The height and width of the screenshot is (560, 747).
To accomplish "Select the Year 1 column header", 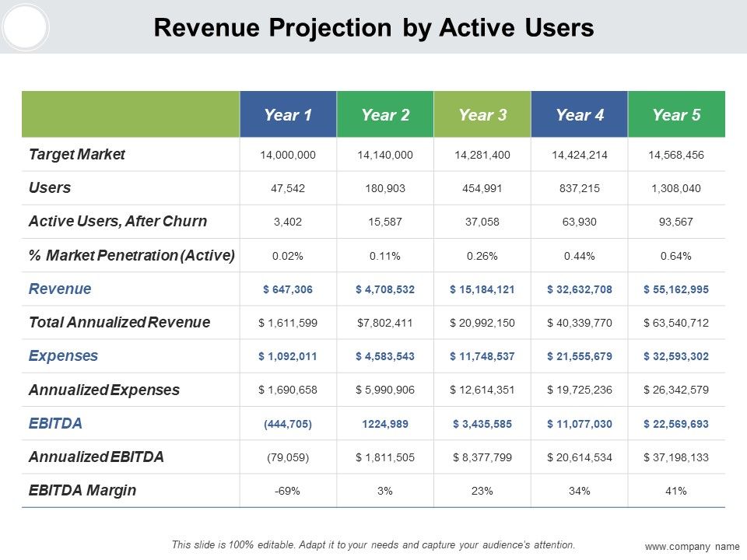I will coord(288,114).
